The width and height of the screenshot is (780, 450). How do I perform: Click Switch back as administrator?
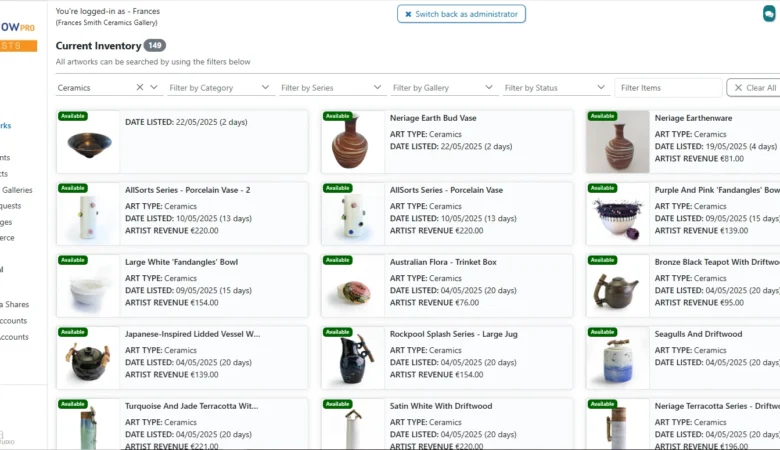tap(461, 14)
